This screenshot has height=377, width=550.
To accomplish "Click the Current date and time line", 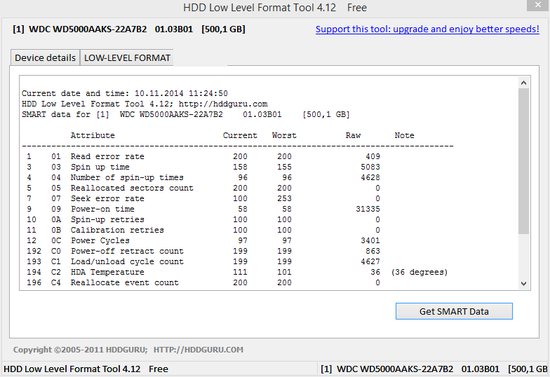I will tap(125, 94).
